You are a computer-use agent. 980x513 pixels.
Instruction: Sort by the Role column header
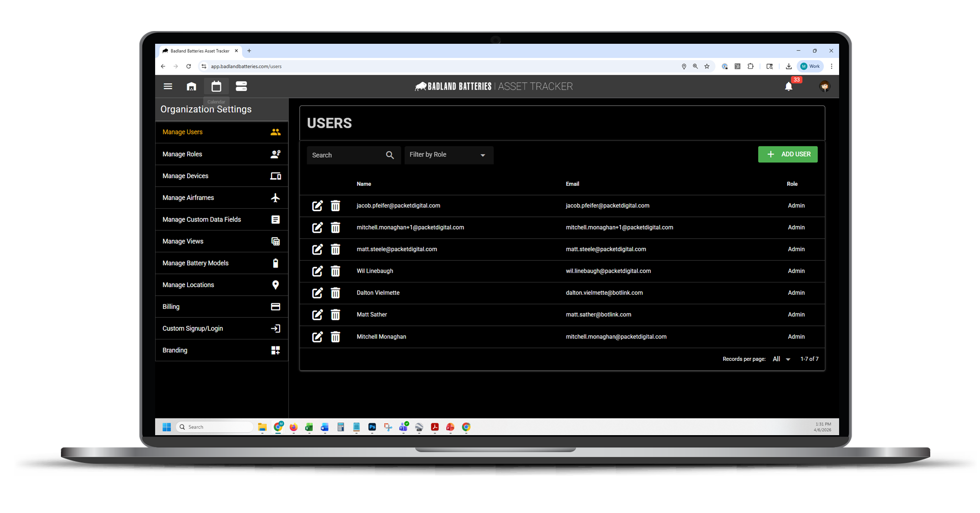click(x=792, y=184)
